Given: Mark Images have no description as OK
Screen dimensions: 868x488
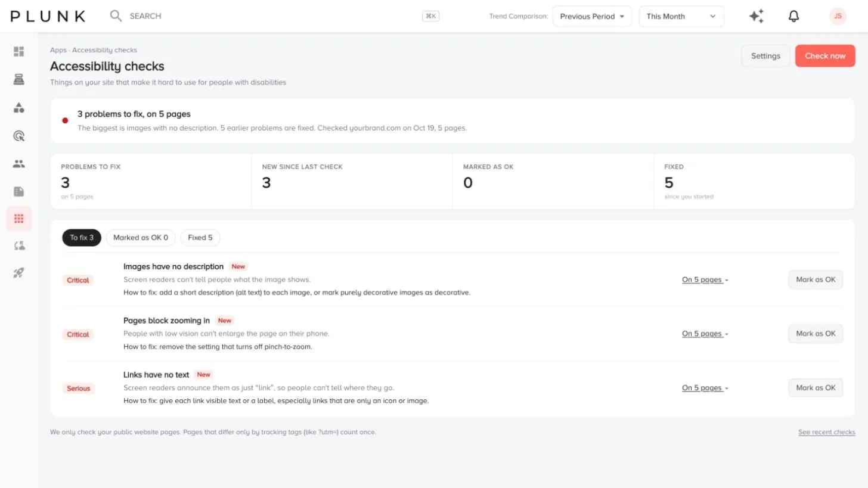Looking at the screenshot, I should coord(816,279).
